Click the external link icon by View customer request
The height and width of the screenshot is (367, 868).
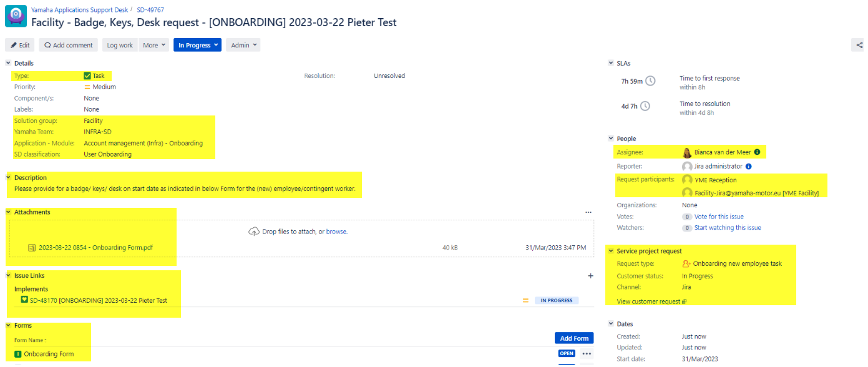685,302
